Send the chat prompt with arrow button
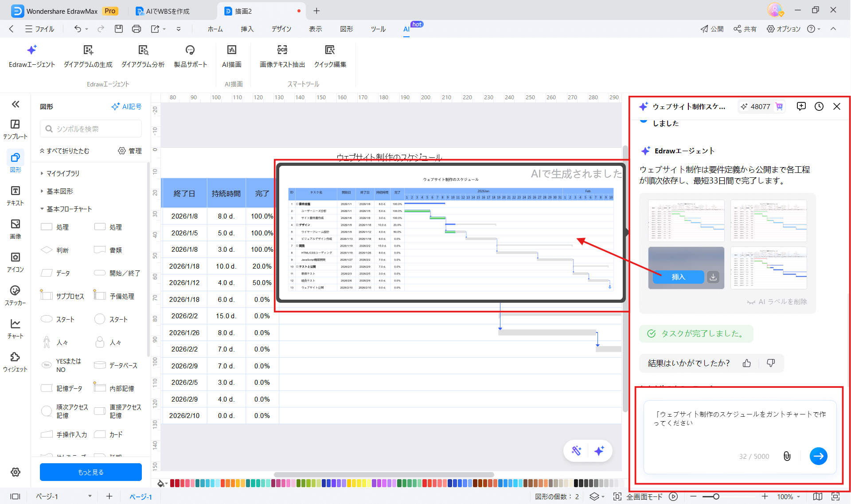The width and height of the screenshot is (851, 504). point(818,456)
